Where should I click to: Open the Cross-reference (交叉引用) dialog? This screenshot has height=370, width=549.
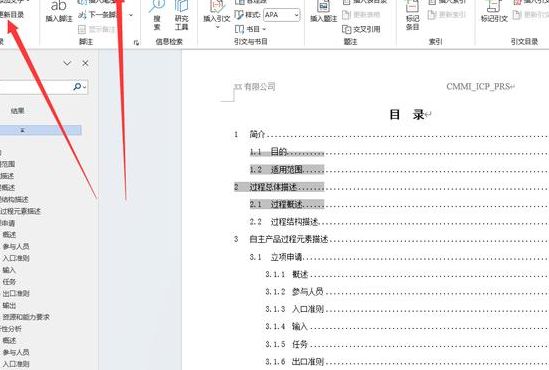[361, 29]
